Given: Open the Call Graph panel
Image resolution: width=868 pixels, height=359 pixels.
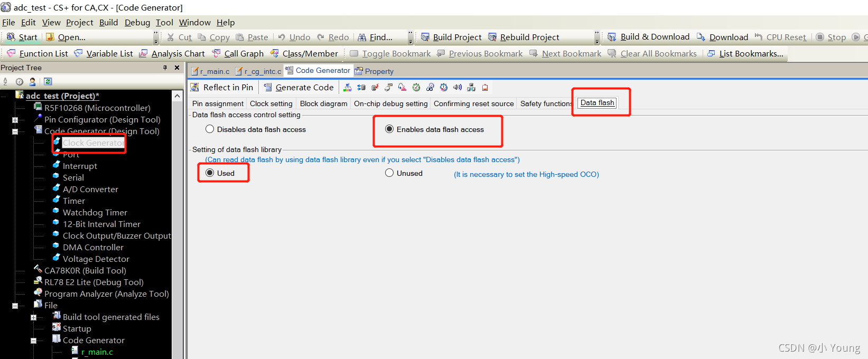Looking at the screenshot, I should click(x=238, y=53).
